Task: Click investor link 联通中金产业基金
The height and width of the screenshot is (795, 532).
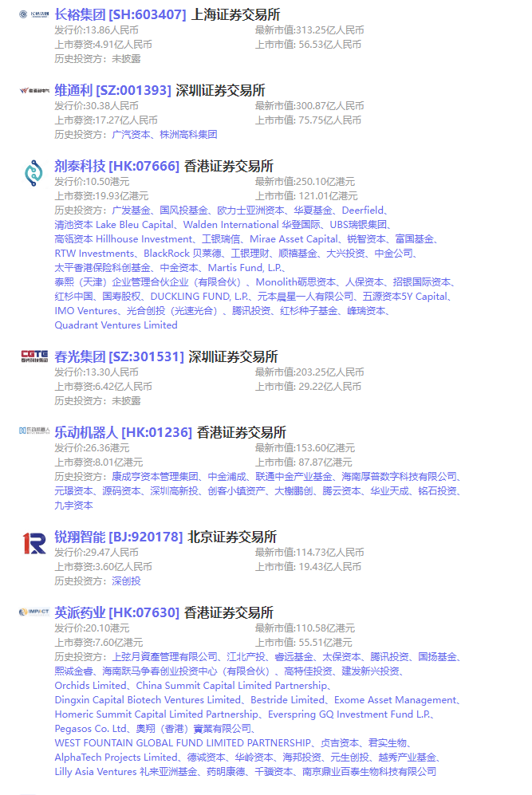Action: [294, 477]
